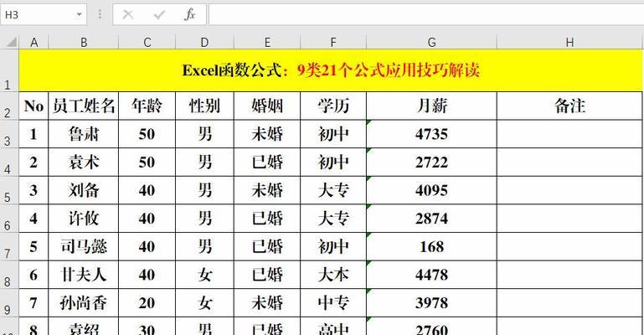Click the name cell 甘夫人
This screenshot has width=644, height=335.
[x=84, y=275]
